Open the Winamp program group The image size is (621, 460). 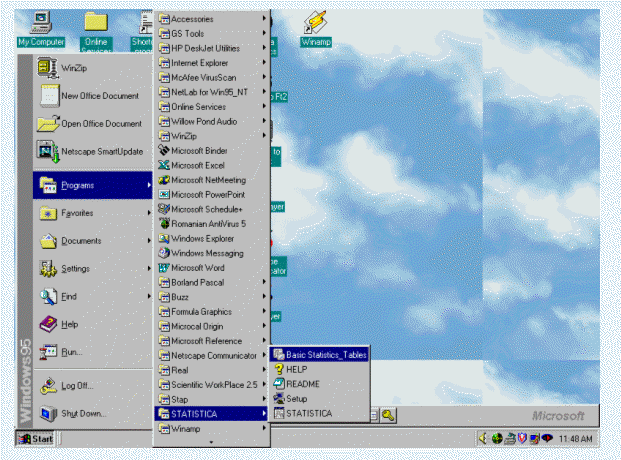tap(212, 429)
